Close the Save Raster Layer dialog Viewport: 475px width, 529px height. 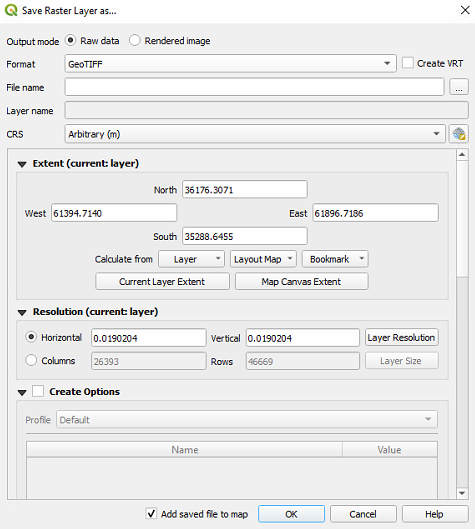tap(465, 10)
